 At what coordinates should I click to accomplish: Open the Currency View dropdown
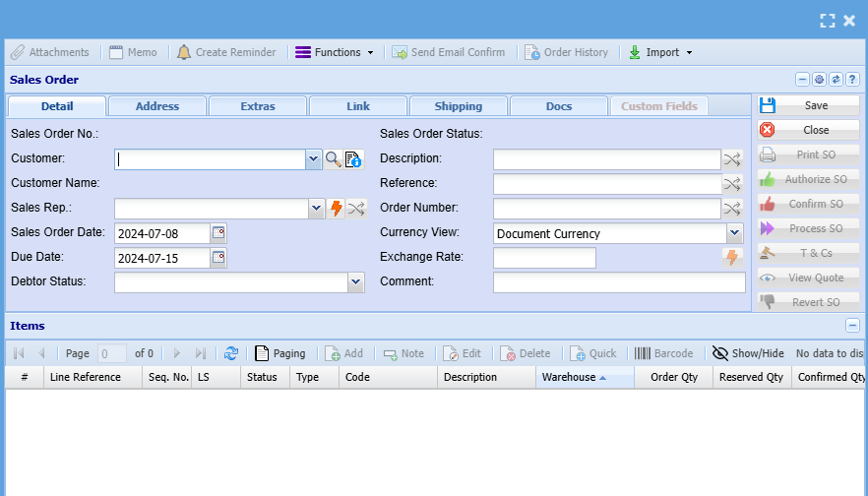click(734, 233)
